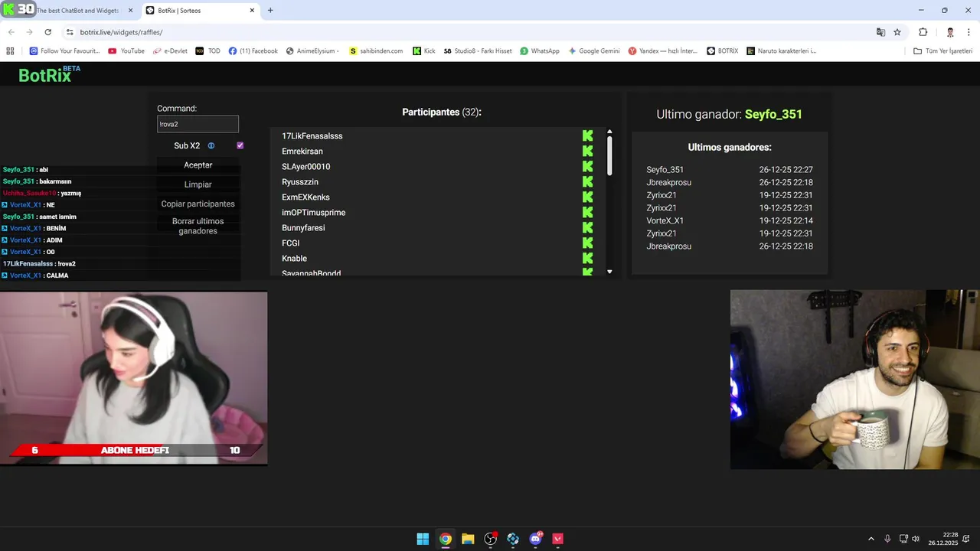
Task: Bookmark this page with the star icon
Action: [897, 32]
